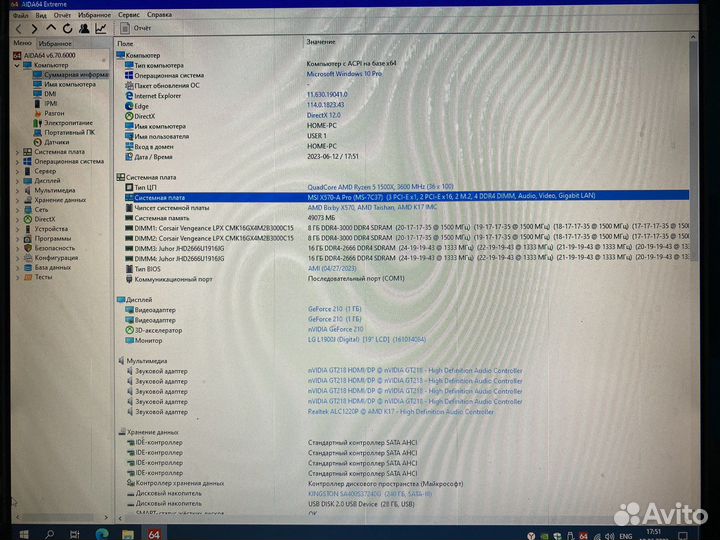The width and height of the screenshot is (720, 540).
Task: Expand the Мультимедиа tree node
Action: click(17, 191)
